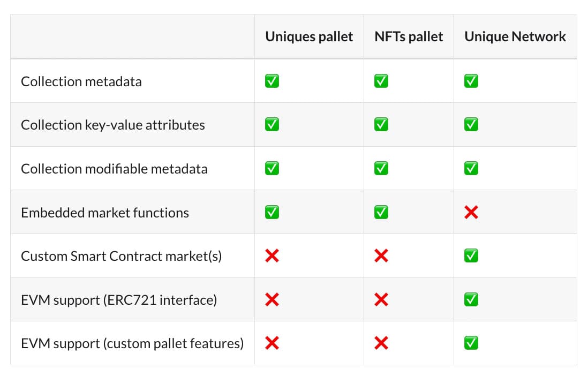This screenshot has width=588, height=376.
Task: Click Unique Network check for EVM support (custom pallet features)
Action: point(471,343)
